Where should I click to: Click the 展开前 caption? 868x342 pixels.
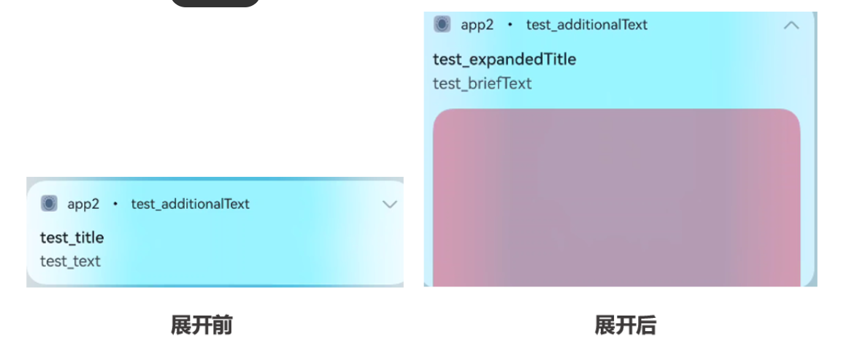201,324
